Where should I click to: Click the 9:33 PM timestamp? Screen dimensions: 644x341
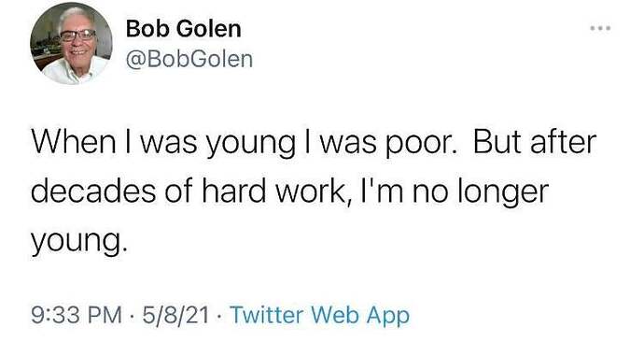(x=77, y=315)
